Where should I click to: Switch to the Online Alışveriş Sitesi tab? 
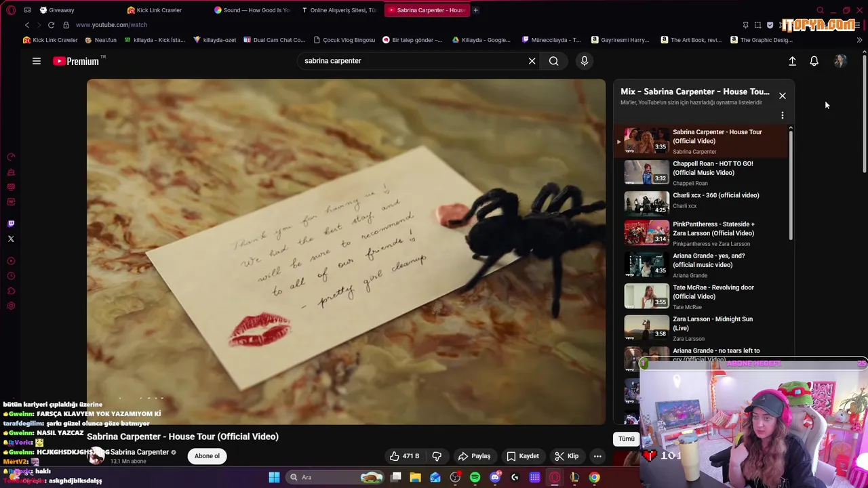click(x=339, y=10)
